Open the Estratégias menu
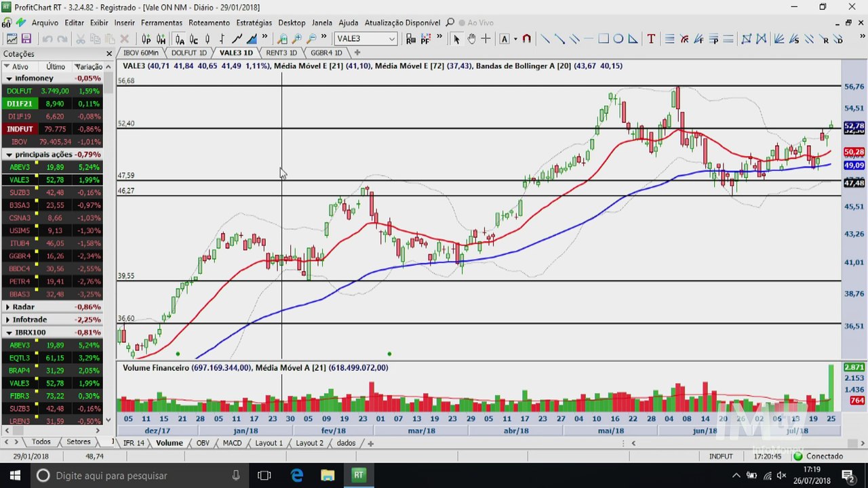The width and height of the screenshot is (868, 488). (x=254, y=22)
